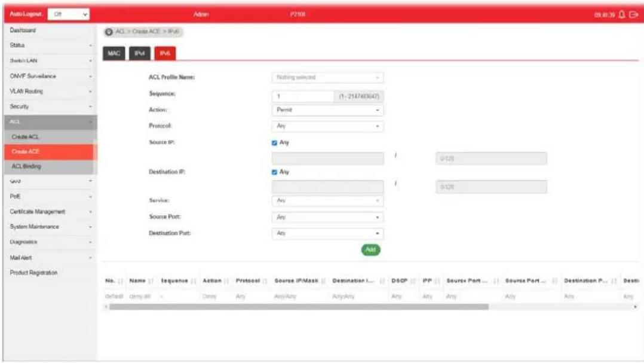Open Service dropdown
Viewport: 644px width, 363px height.
[x=327, y=200]
